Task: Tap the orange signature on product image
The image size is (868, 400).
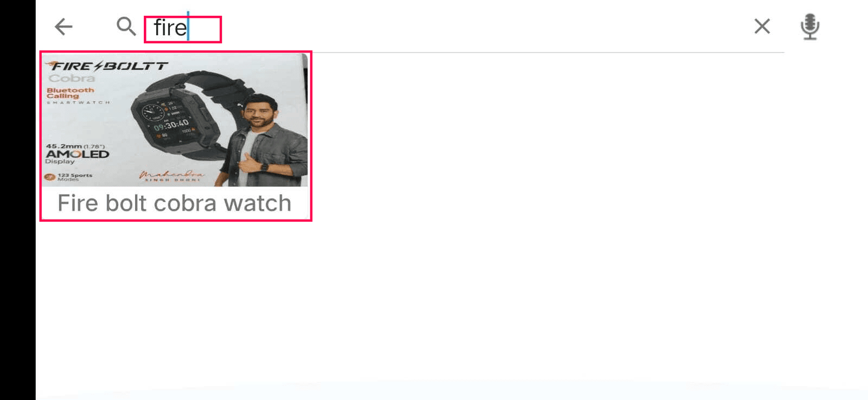Action: [x=173, y=176]
